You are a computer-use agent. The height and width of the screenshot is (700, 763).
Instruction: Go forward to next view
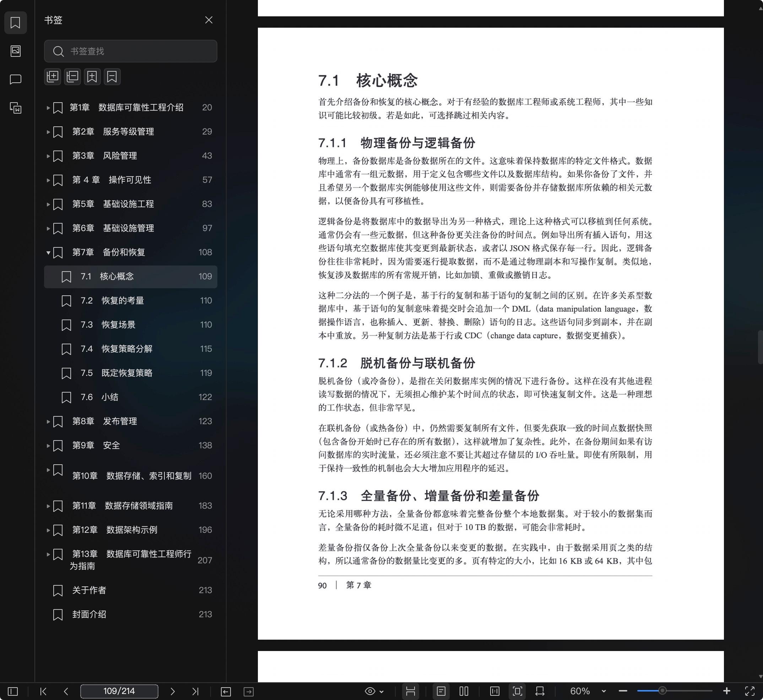point(249,692)
